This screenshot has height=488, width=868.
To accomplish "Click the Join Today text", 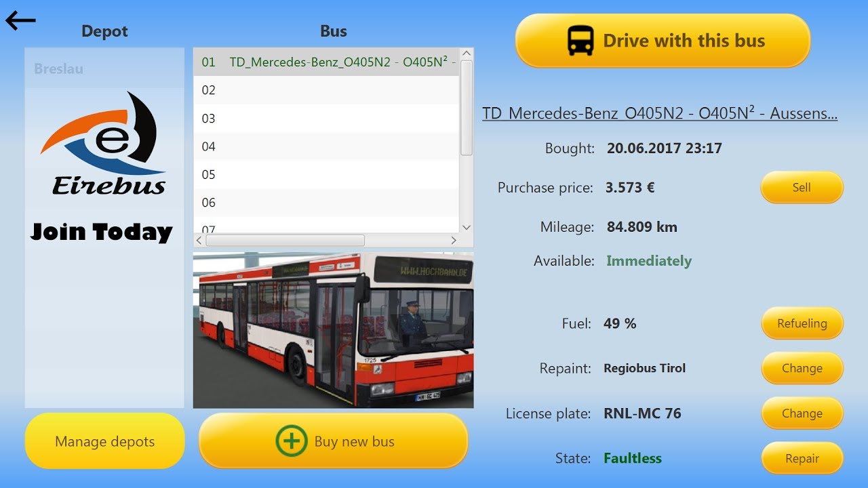I will (102, 232).
